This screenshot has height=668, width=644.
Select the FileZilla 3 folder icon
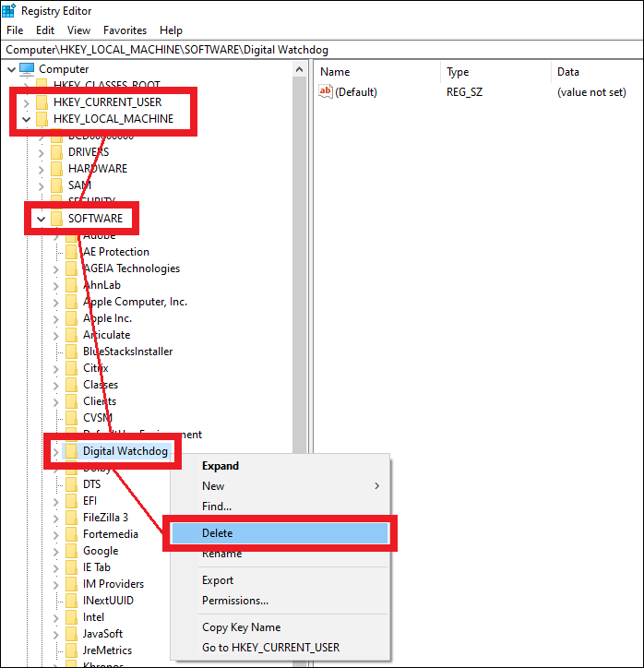(72, 518)
